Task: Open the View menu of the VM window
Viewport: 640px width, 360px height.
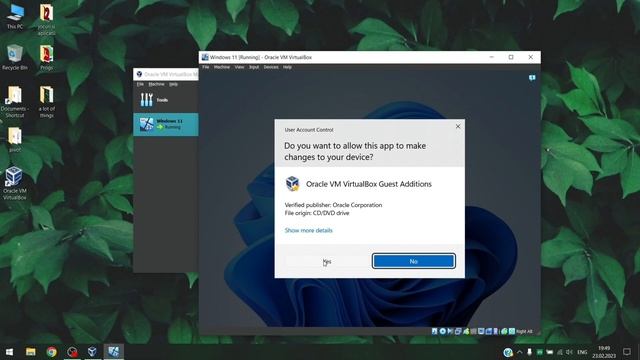Action: (x=239, y=67)
